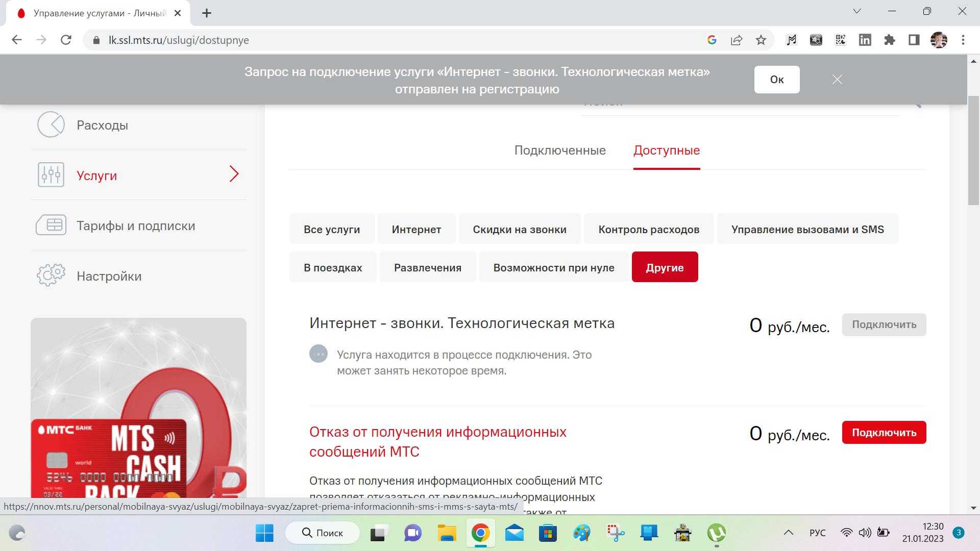Open the Mail app on the taskbar
Viewport: 980px width, 551px height.
[514, 533]
